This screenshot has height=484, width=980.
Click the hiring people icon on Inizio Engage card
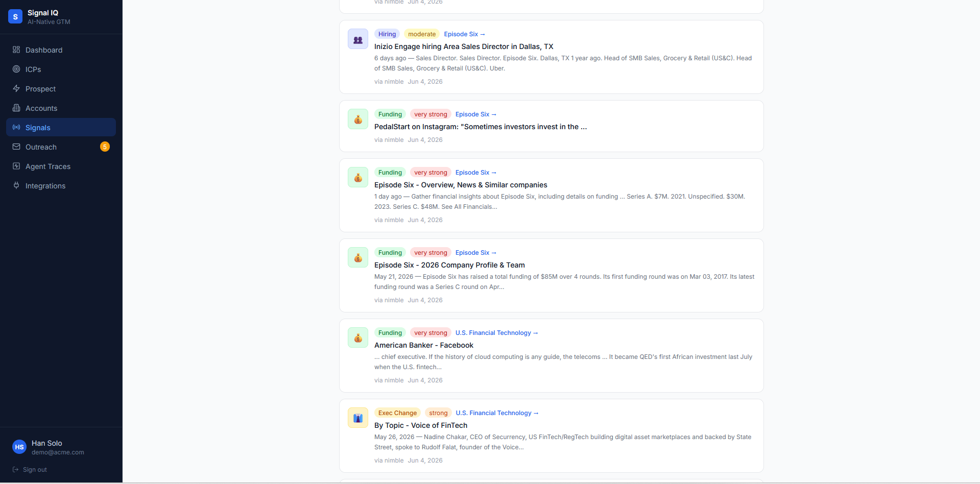358,39
